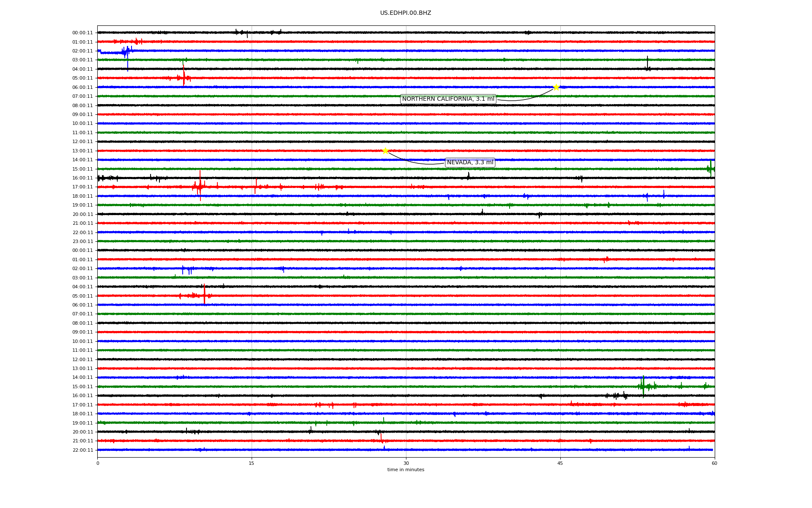Image resolution: width=812 pixels, height=508 pixels.
Task: Click the bottom 22:00:11 row label
Action: click(x=82, y=450)
